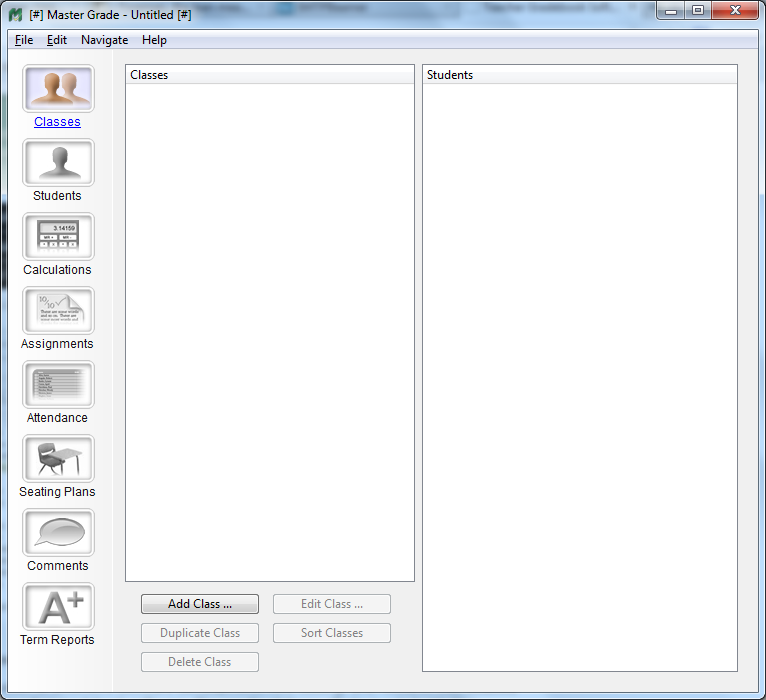Screen dimensions: 766x700
Task: Minimize the Master Grade window
Action: 671,11
